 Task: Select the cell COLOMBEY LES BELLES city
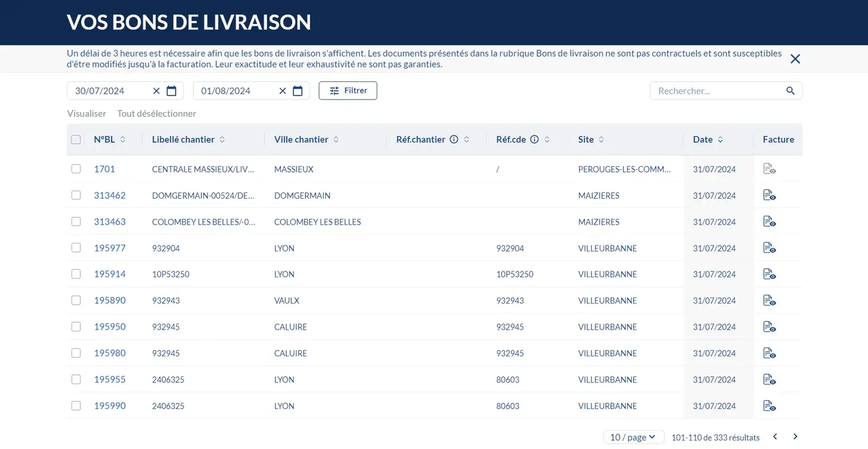pos(318,222)
